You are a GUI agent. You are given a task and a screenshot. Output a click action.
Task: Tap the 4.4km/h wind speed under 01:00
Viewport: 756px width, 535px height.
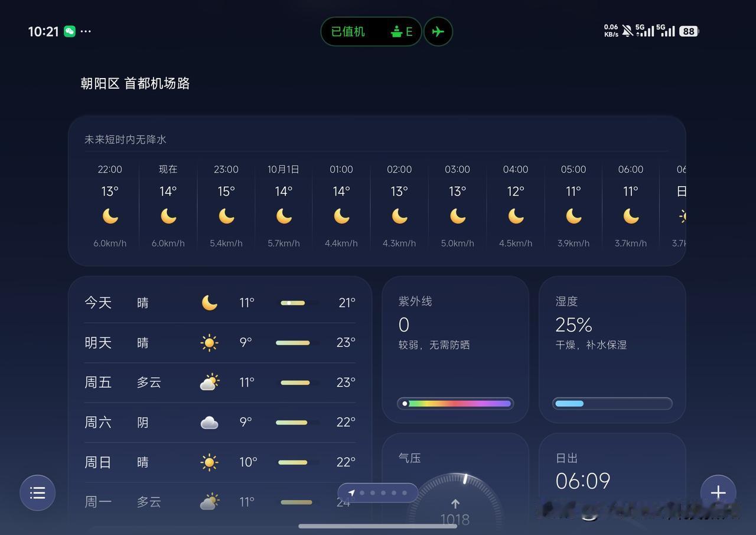point(341,243)
